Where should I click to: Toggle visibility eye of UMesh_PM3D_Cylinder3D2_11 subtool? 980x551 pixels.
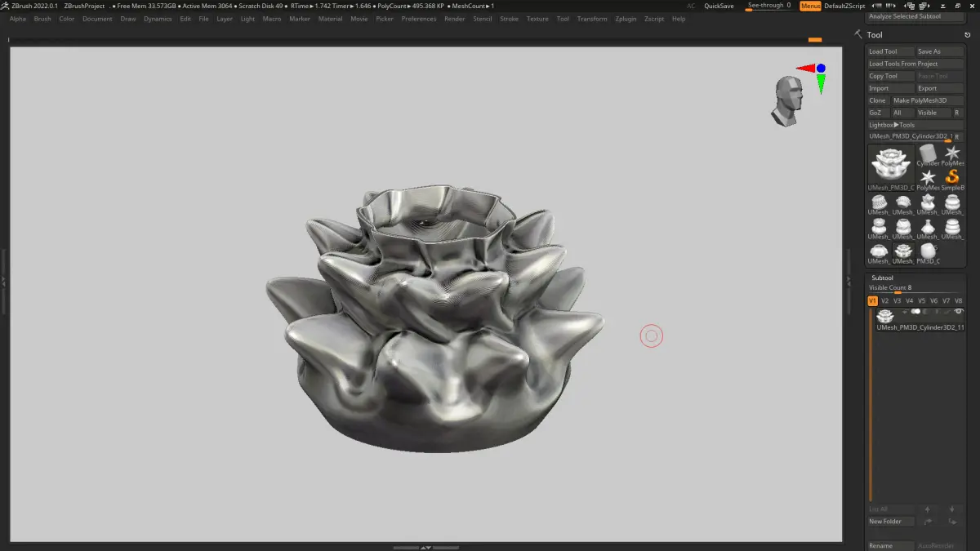[959, 311]
